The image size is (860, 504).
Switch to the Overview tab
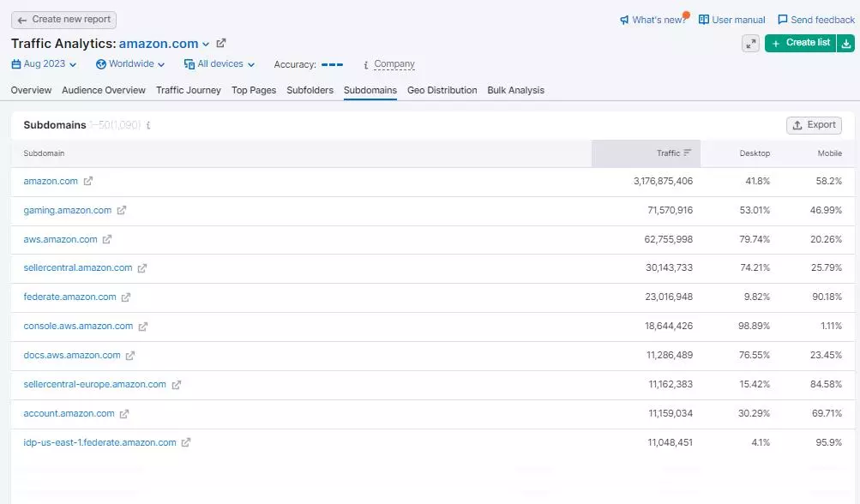coord(31,90)
